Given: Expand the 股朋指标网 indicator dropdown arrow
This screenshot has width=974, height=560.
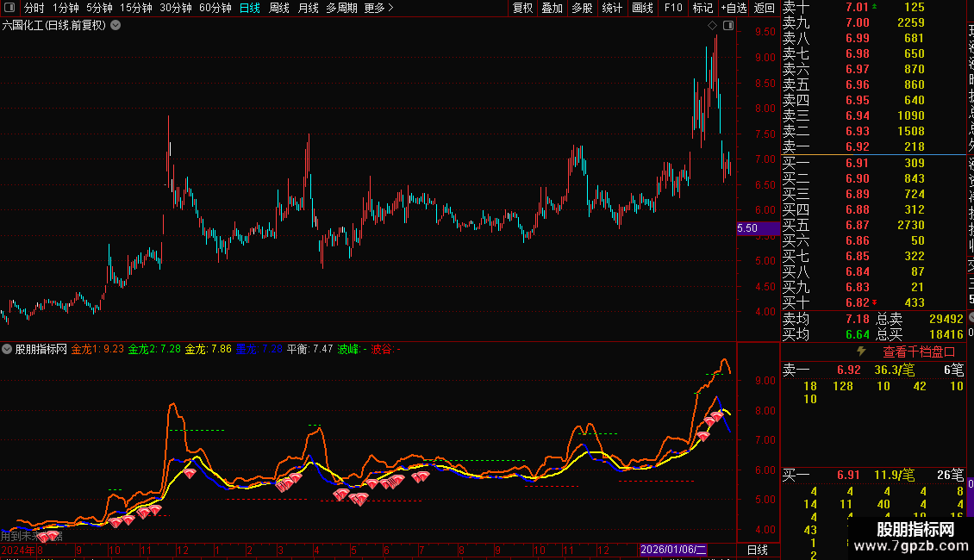Looking at the screenshot, I should pyautogui.click(x=7, y=350).
